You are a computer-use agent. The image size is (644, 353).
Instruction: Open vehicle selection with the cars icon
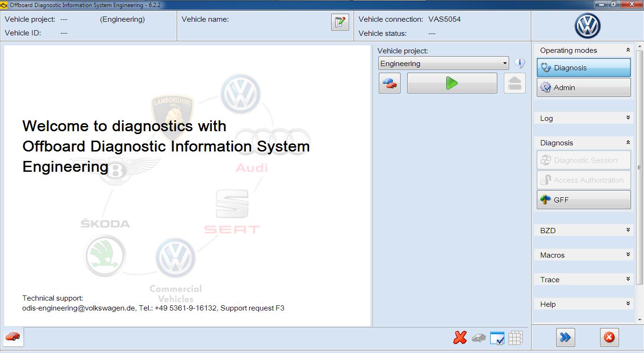(390, 83)
